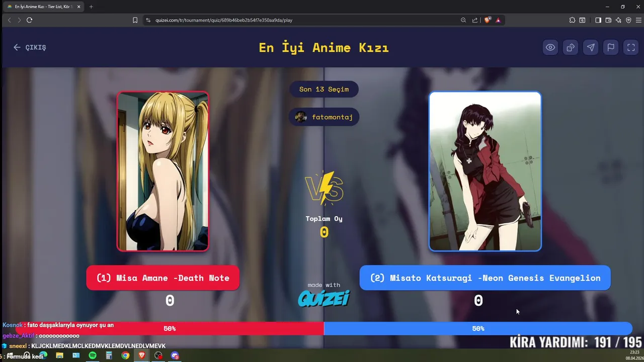
Task: Open the tab search toolbar icon
Action: [582, 20]
